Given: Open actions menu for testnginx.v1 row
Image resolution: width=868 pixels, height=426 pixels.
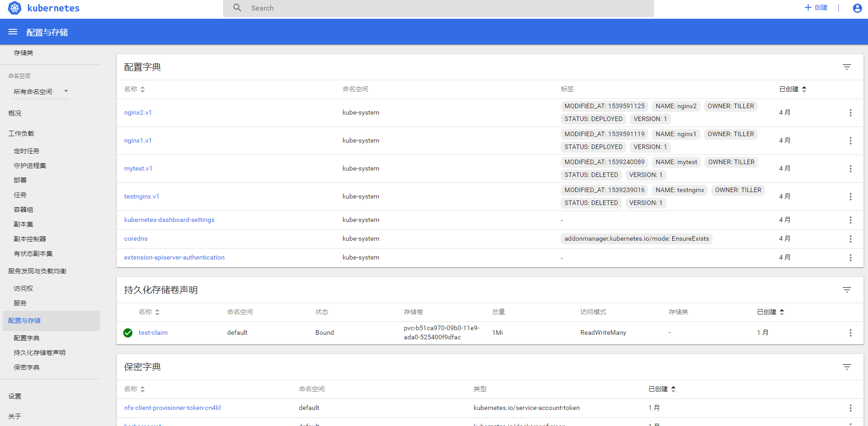Looking at the screenshot, I should pyautogui.click(x=851, y=197).
